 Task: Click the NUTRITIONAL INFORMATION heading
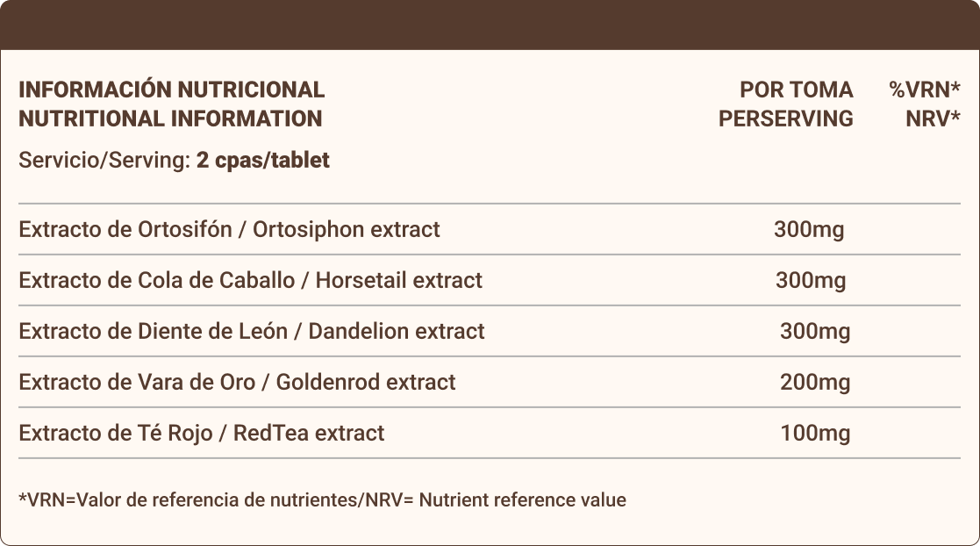click(170, 119)
